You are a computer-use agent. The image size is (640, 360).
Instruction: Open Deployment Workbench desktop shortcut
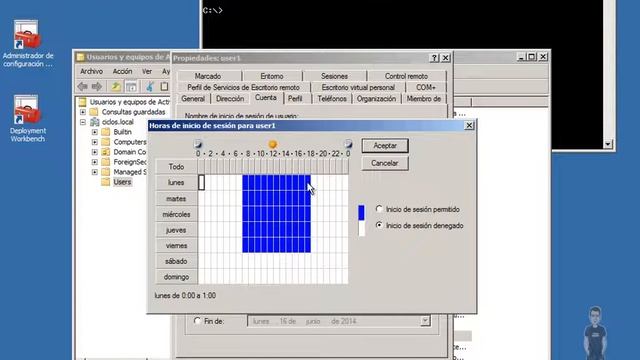pos(28,119)
